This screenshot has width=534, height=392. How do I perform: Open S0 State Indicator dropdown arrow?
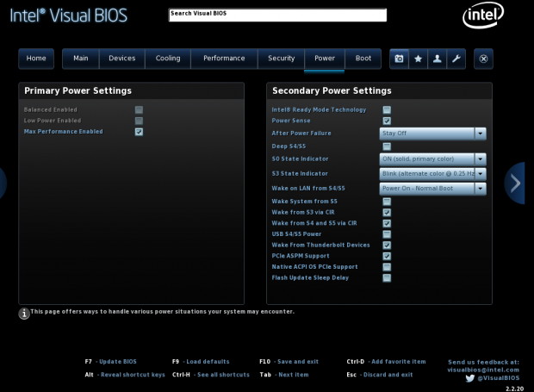click(481, 159)
